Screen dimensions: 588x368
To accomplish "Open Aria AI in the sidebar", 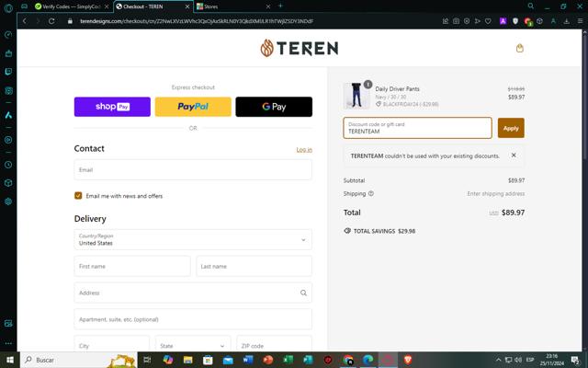I will pyautogui.click(x=8, y=115).
